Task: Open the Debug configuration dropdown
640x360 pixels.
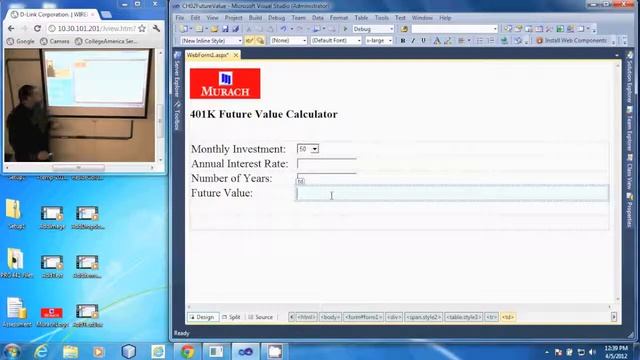Action: pyautogui.click(x=373, y=29)
